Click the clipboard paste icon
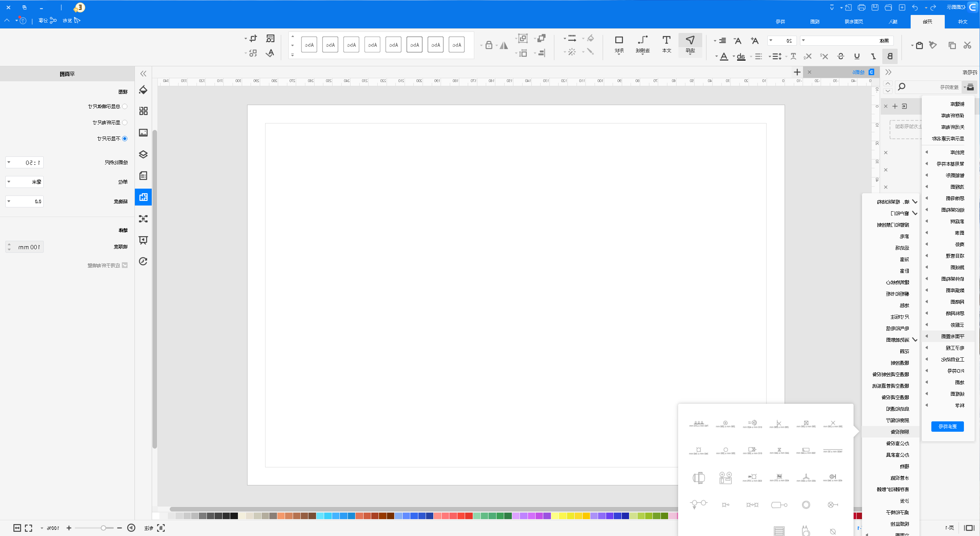The width and height of the screenshot is (980, 536). pyautogui.click(x=919, y=45)
